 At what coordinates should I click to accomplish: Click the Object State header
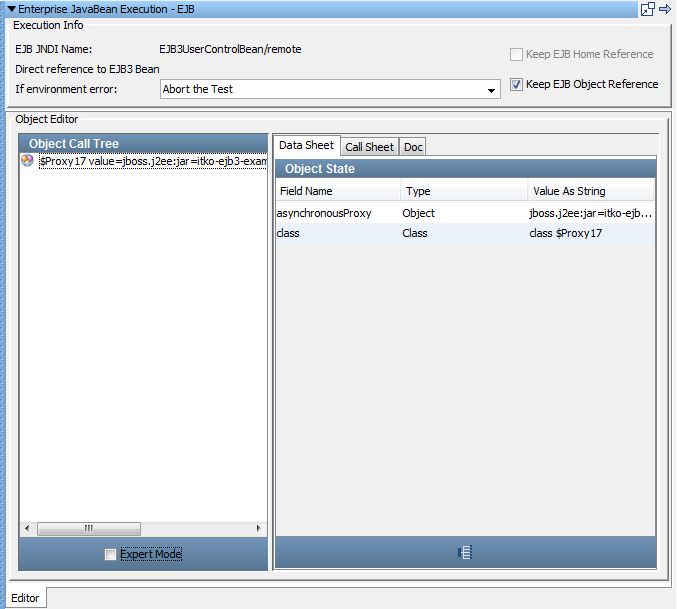pyautogui.click(x=465, y=169)
